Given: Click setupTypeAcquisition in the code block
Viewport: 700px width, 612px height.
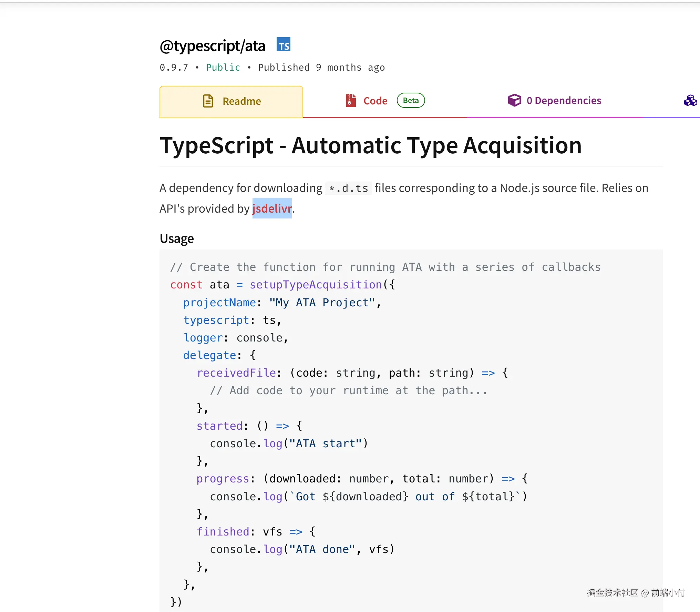Looking at the screenshot, I should click(316, 285).
